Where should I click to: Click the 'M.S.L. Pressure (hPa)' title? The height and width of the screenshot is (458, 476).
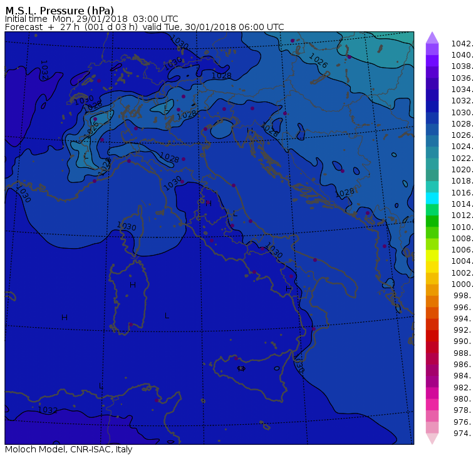tap(59, 10)
